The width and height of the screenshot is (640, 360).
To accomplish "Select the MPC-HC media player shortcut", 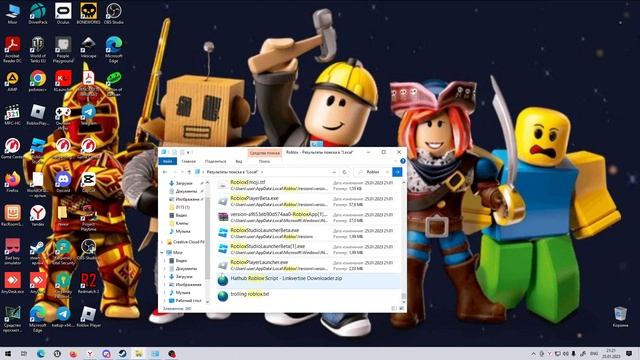I will coord(12,115).
